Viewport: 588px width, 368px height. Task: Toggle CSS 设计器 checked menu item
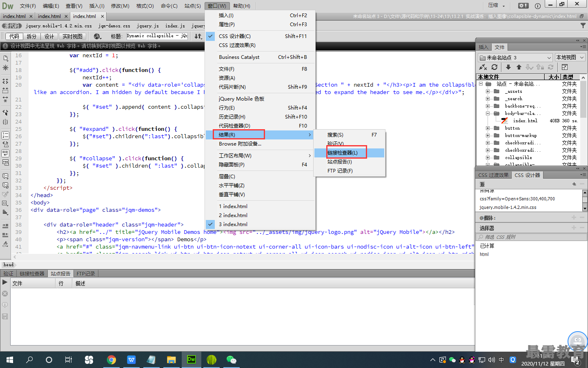[260, 36]
